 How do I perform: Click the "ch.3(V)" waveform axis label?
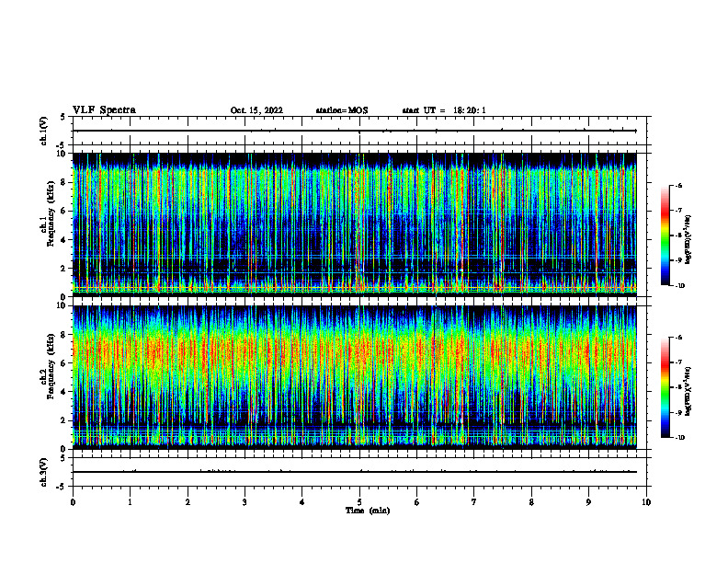44,472
